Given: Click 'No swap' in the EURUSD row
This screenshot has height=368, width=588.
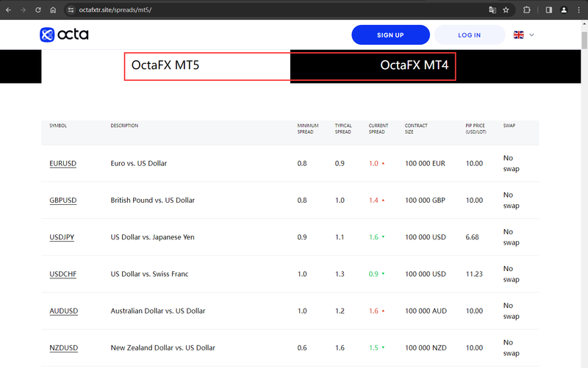Looking at the screenshot, I should pyautogui.click(x=512, y=163).
